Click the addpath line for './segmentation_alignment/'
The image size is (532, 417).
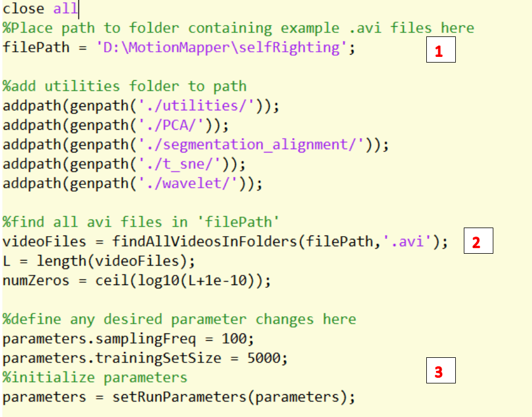196,144
